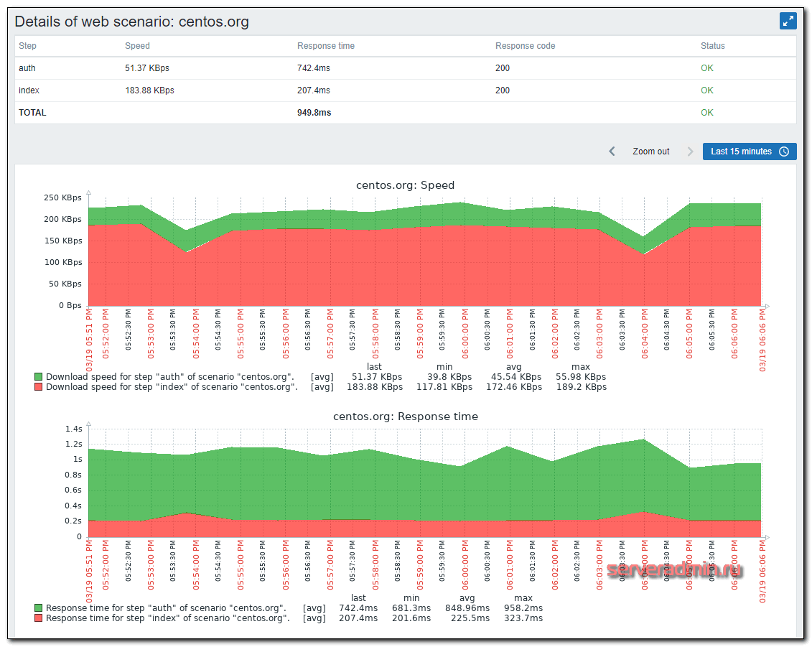This screenshot has width=812, height=647.
Task: Click green swatch for auth download speed
Action: [x=38, y=377]
